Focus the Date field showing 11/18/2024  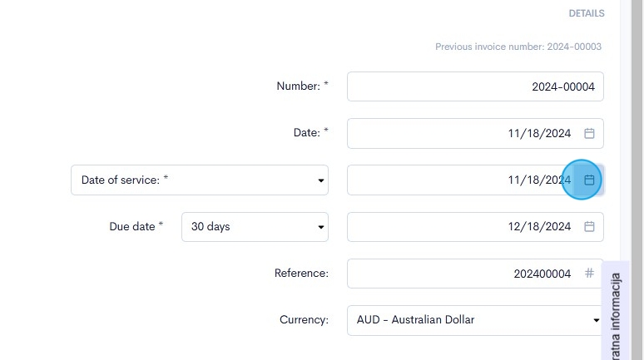point(462,133)
